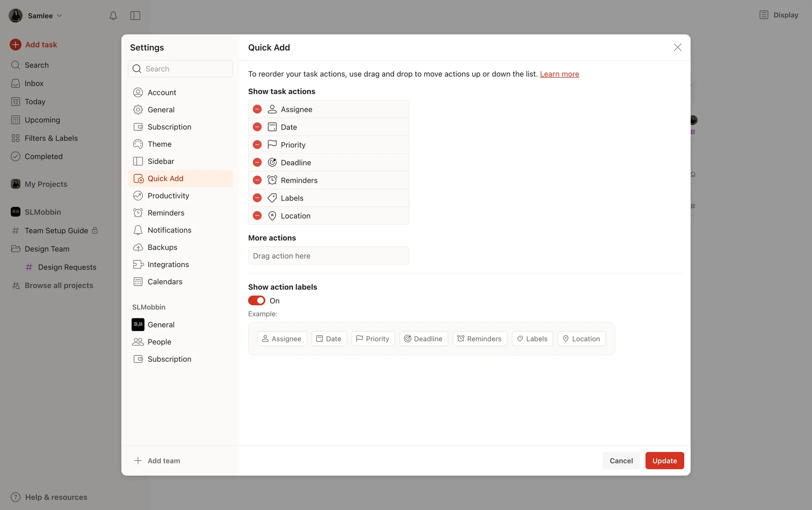
Task: Open Theme settings section
Action: click(x=159, y=144)
